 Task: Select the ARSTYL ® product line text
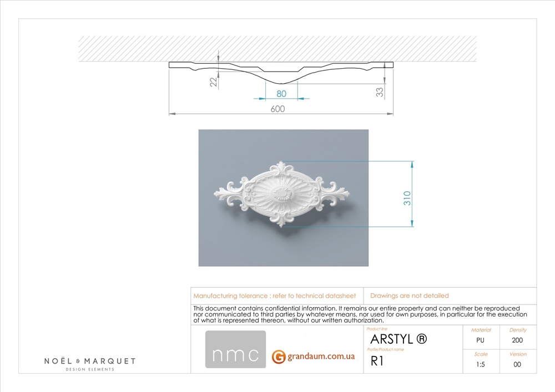[x=398, y=339]
